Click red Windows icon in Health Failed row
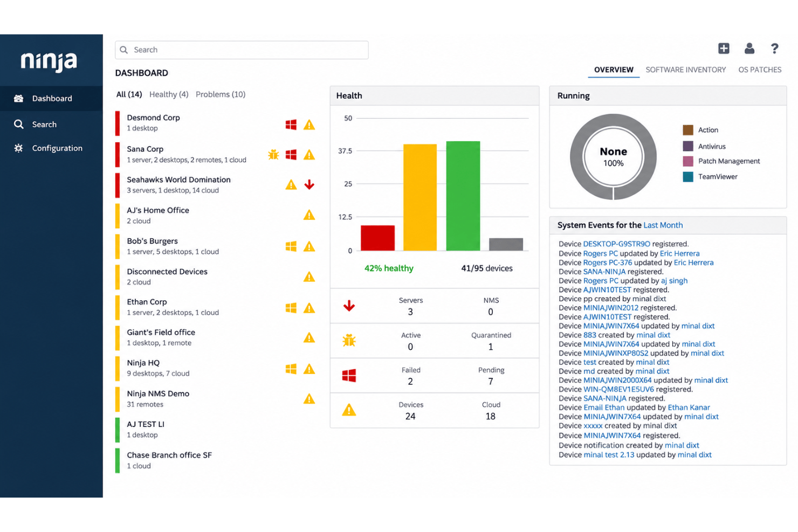 pos(349,376)
